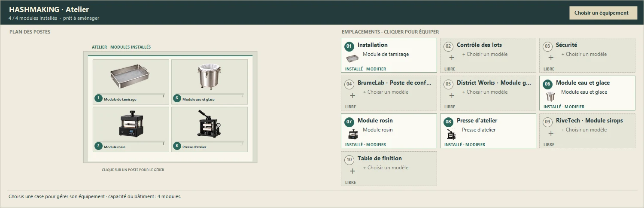Screen dimensions: 644x208
Task: Click the 05 badge of District Works slot
Action: click(448, 84)
